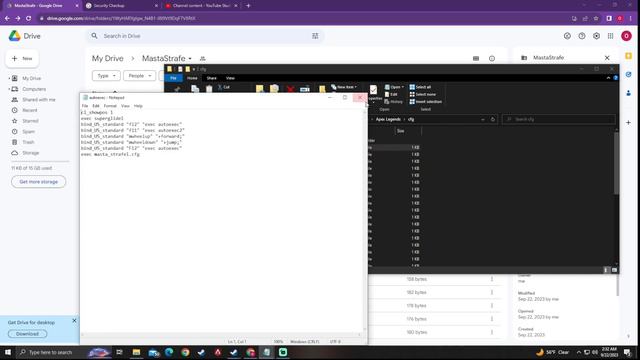
Task: Open Notepad Help menu
Action: point(138,106)
